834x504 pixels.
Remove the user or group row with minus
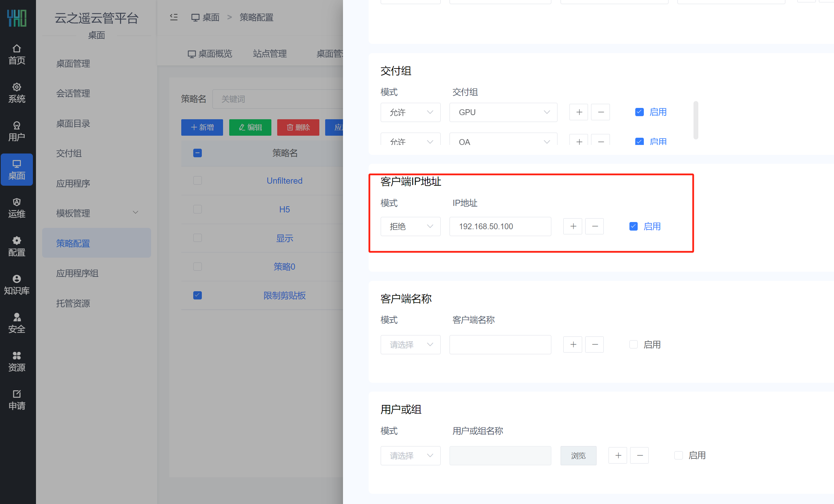click(x=640, y=456)
